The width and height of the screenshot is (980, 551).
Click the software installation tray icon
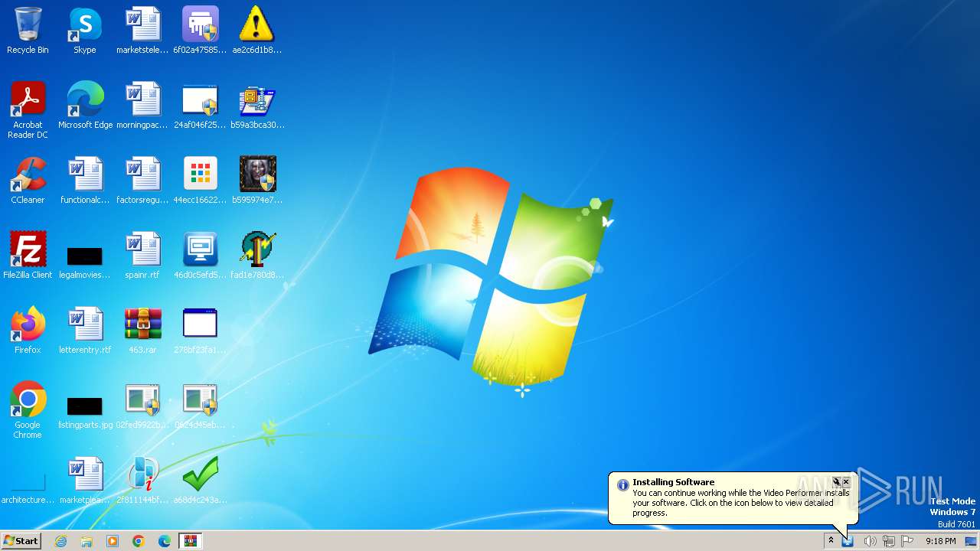[x=848, y=541]
